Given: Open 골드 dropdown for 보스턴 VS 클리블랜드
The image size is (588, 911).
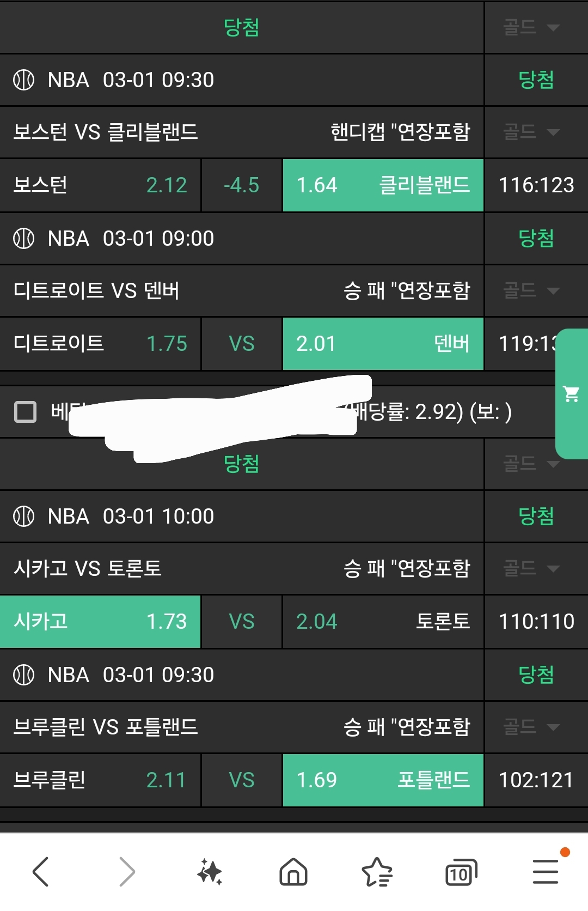Looking at the screenshot, I should [x=531, y=132].
